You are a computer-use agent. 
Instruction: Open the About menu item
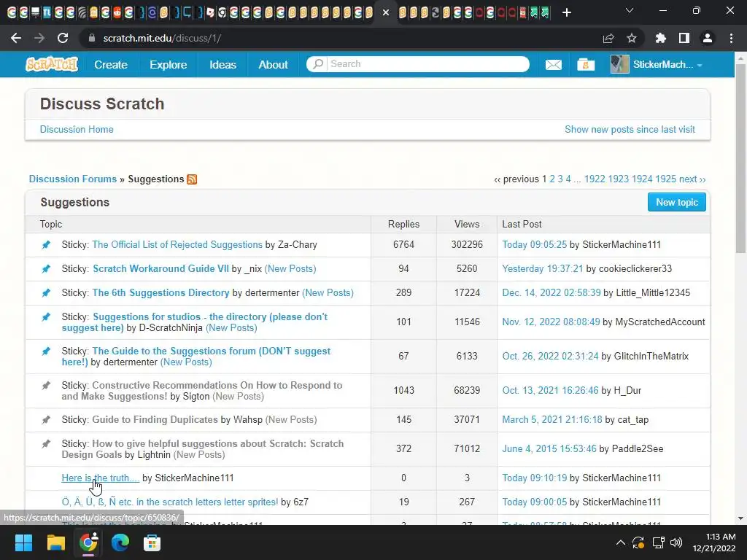click(273, 64)
